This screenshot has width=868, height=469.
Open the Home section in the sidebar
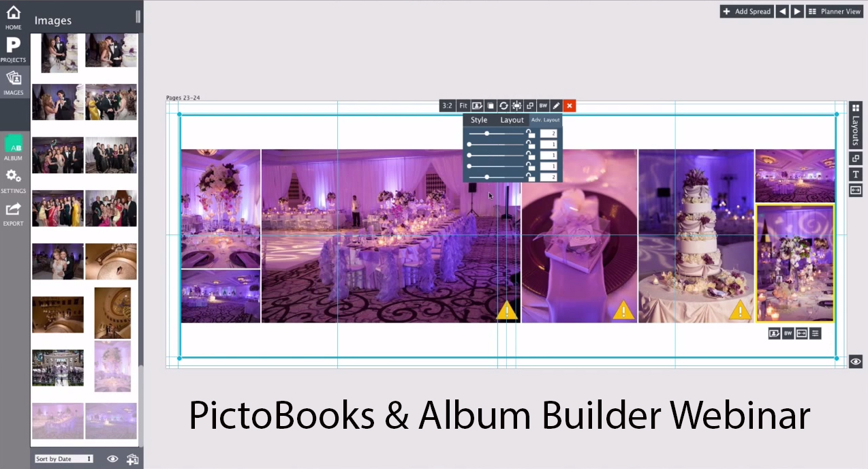point(14,16)
